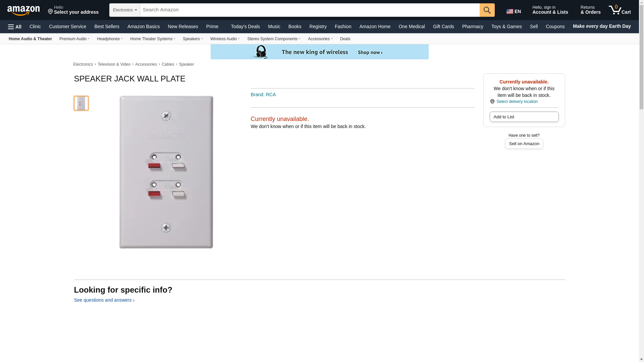Screen dimensions: 644x362
Task: Select the wall plate product thumbnail
Action: 81,103
